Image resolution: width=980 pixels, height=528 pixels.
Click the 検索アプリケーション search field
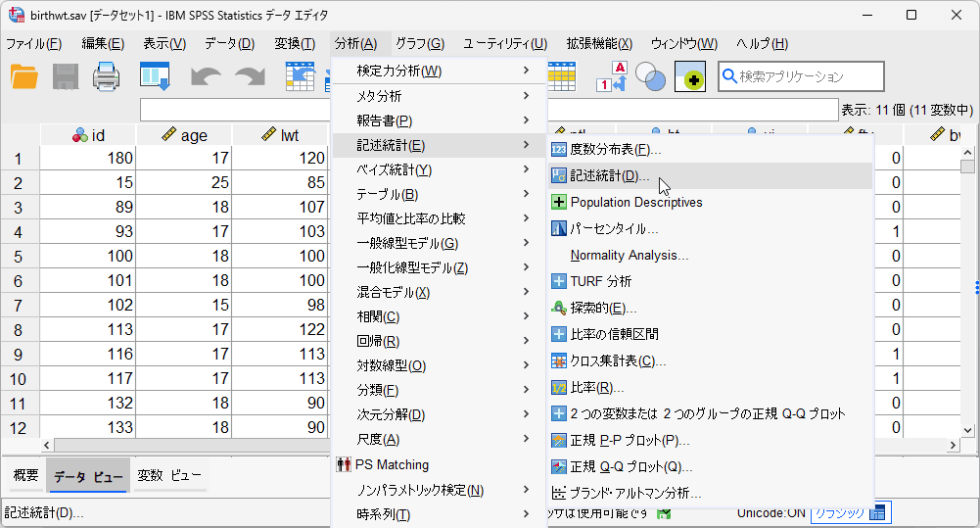[801, 76]
